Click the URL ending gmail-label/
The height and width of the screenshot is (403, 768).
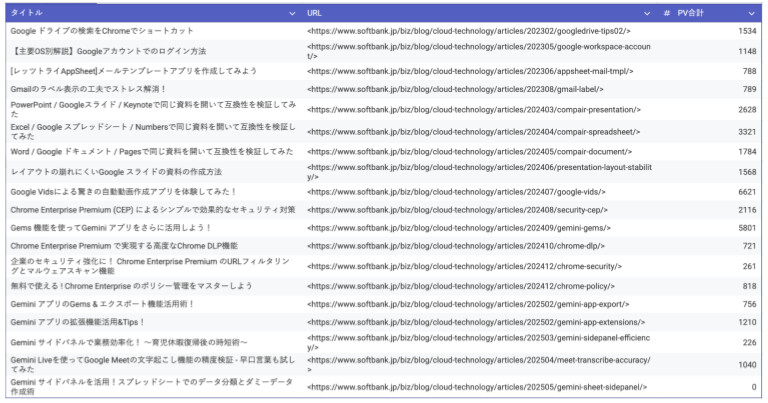456,89
